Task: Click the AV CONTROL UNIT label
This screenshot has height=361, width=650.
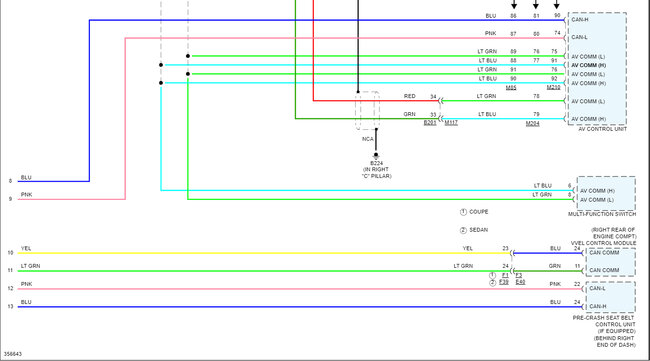Action: (603, 129)
